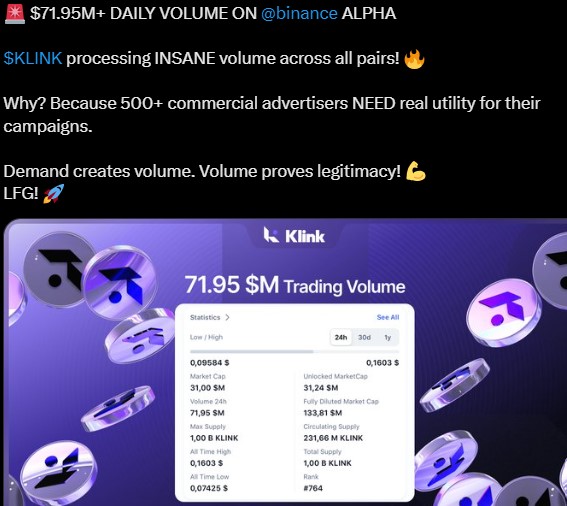Viewport: 567px width, 506px height.
Task: Click the 71.95 $M Trading Volume heading
Action: [295, 285]
